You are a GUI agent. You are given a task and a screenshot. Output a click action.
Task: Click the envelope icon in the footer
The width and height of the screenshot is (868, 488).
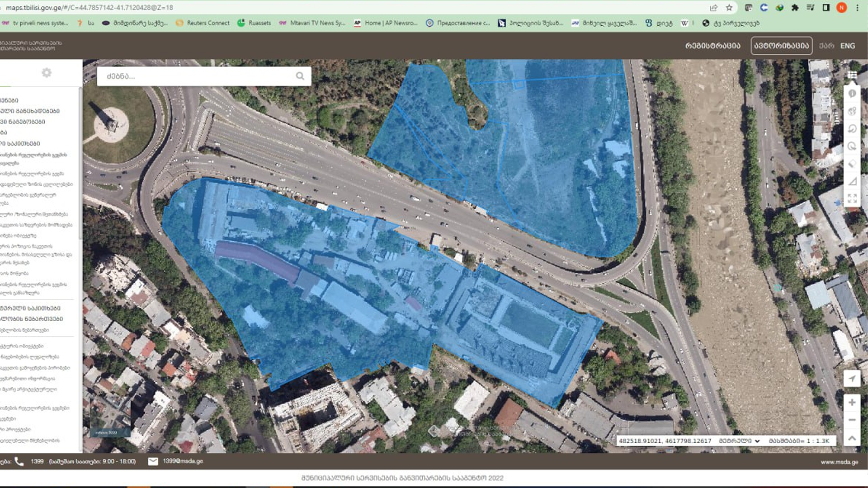(153, 461)
